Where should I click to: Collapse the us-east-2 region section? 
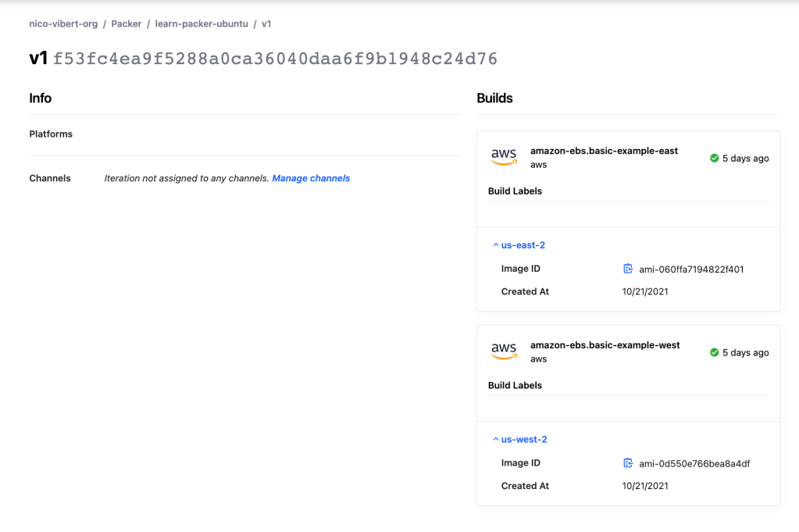click(x=519, y=245)
